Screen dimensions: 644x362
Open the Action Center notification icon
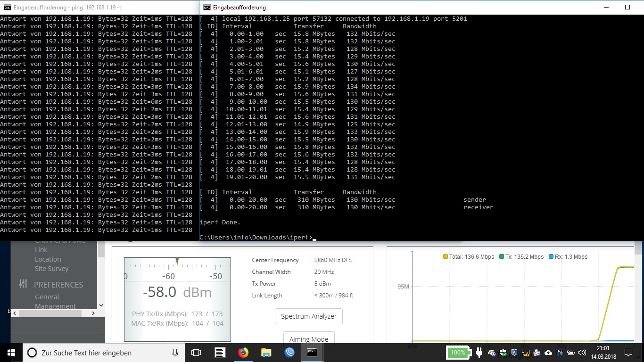[x=628, y=353]
